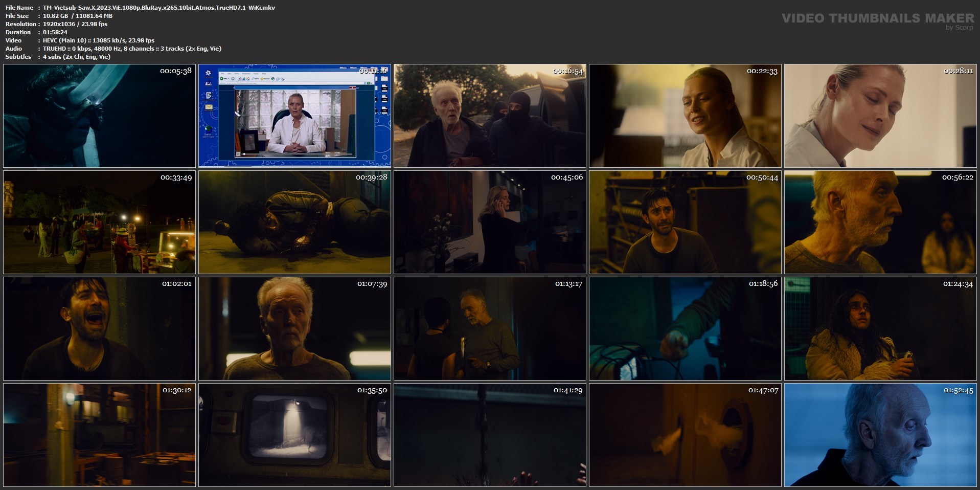Select the blue-lit frame at 01:18:56
The image size is (980, 490).
point(685,328)
